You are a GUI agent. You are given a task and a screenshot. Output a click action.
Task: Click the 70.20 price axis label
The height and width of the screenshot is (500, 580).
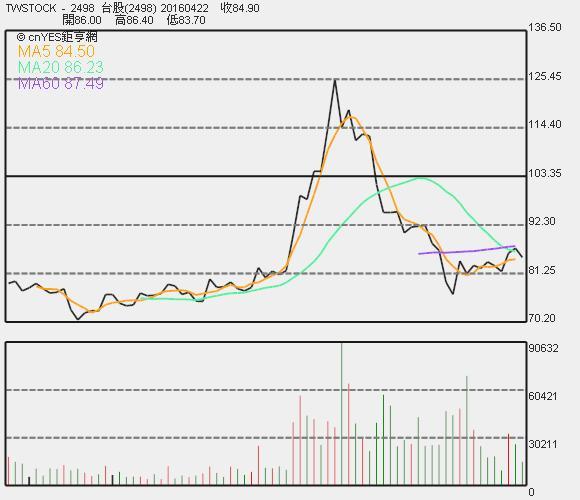coord(542,318)
